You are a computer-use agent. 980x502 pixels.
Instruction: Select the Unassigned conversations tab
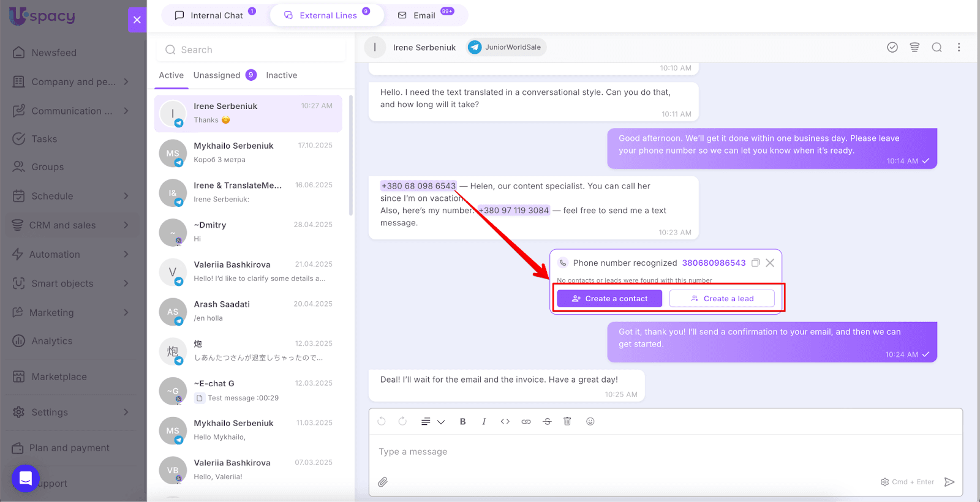click(217, 75)
